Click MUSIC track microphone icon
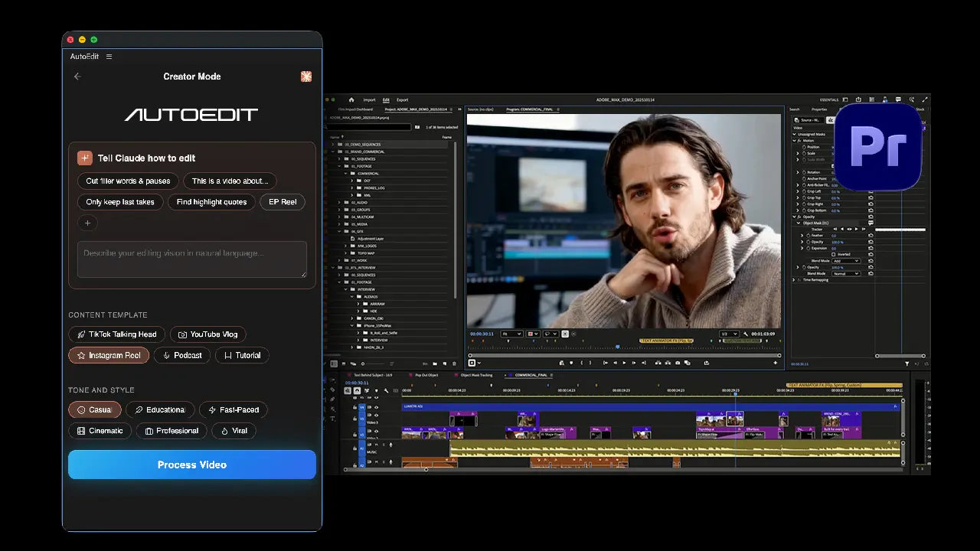Screen dimensions: 980x551 (390, 445)
